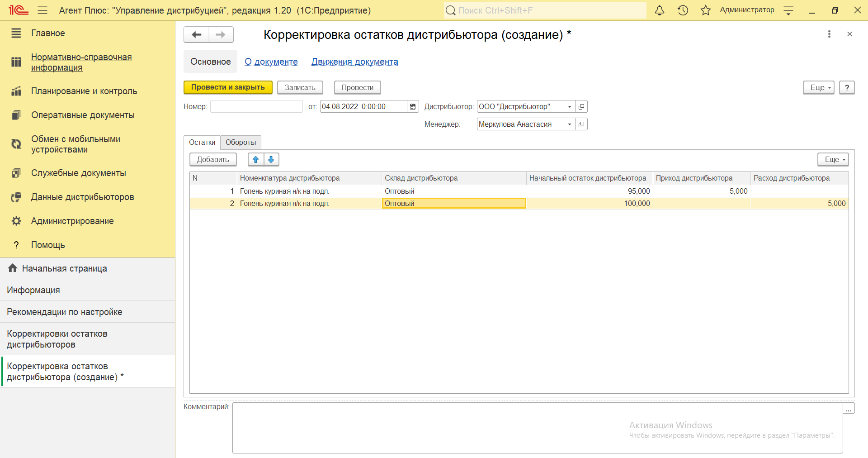
Task: Open Информация panel item
Action: tap(88, 290)
